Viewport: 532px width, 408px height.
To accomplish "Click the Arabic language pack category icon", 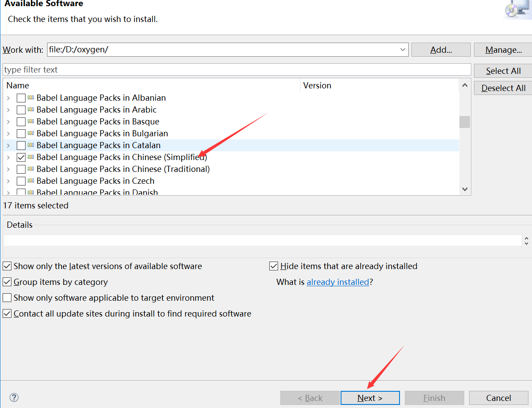I will tap(31, 109).
